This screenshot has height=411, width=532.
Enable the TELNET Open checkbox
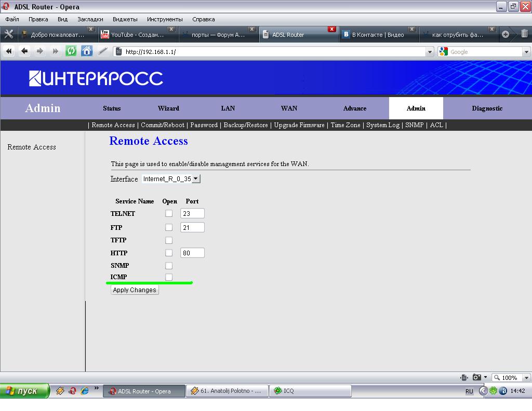[169, 213]
